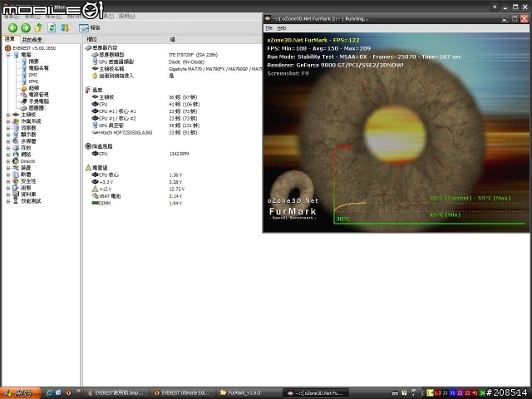Select the CPU #1 / Core #2 temperature row
Screen dimensions: 532x399
[x=173, y=118]
